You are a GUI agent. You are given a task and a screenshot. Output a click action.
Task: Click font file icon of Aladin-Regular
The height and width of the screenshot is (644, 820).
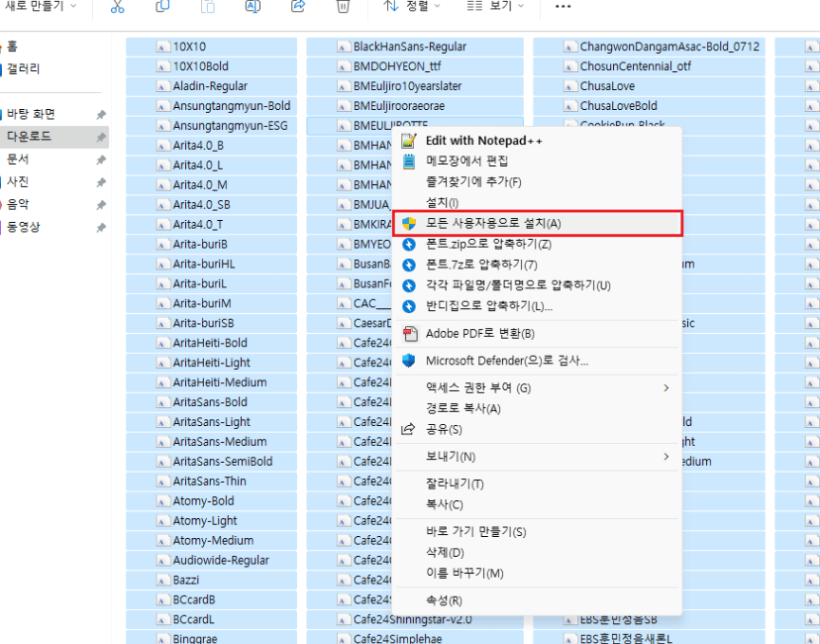162,86
